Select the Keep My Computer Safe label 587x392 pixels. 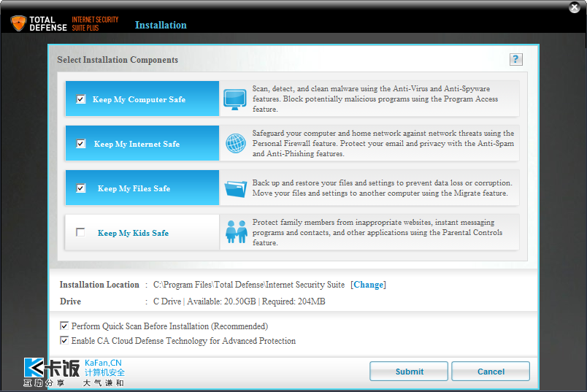pos(139,99)
